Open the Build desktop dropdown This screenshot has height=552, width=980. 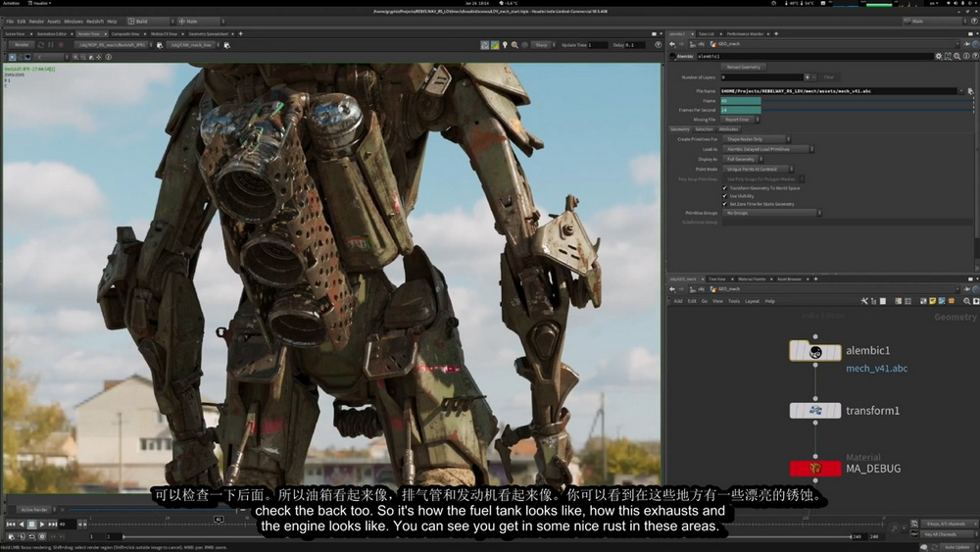[149, 22]
